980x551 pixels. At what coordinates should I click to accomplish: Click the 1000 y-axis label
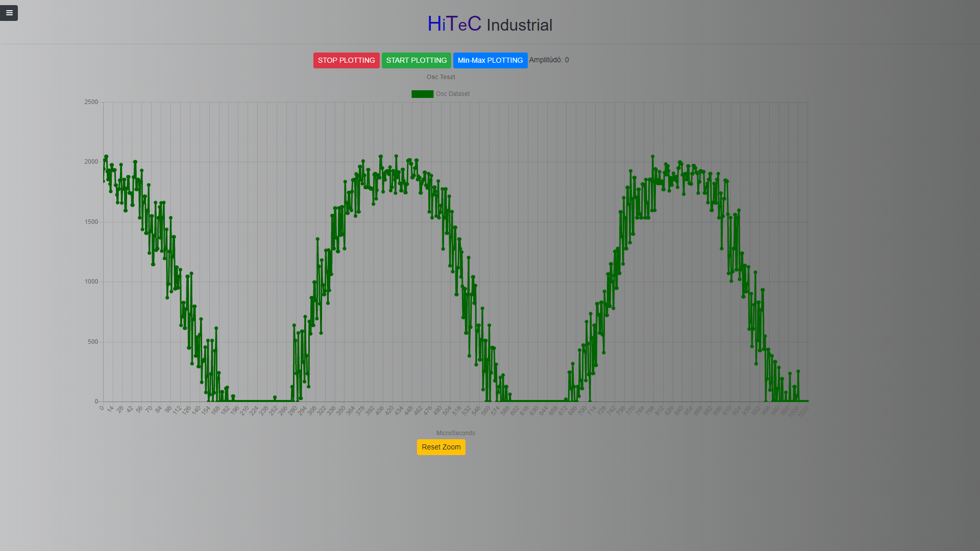(x=91, y=282)
